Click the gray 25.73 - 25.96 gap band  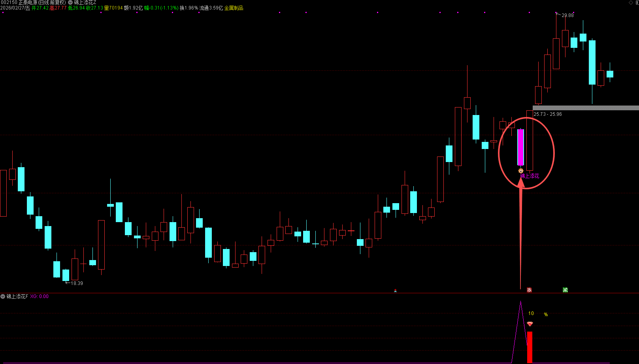(x=585, y=108)
